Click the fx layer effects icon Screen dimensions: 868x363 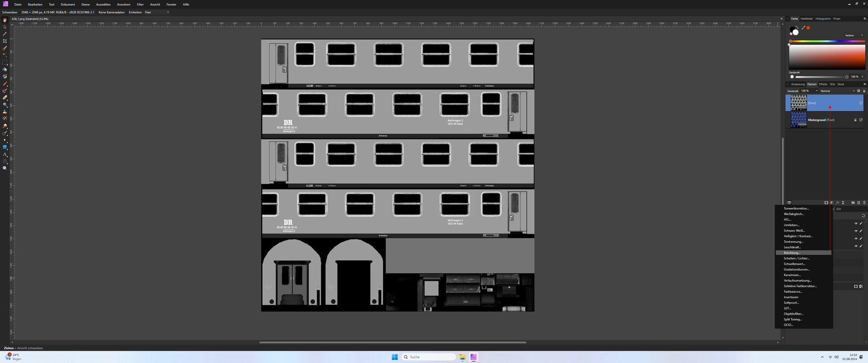click(838, 203)
